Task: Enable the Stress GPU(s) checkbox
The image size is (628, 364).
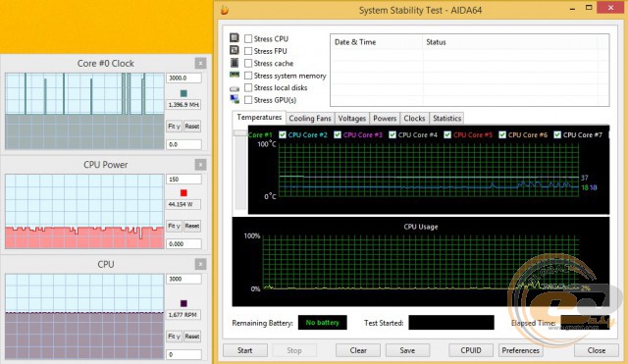Action: 248,100
